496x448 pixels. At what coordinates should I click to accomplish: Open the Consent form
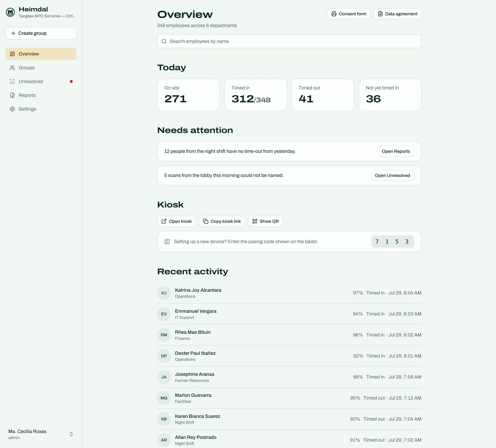(x=349, y=14)
